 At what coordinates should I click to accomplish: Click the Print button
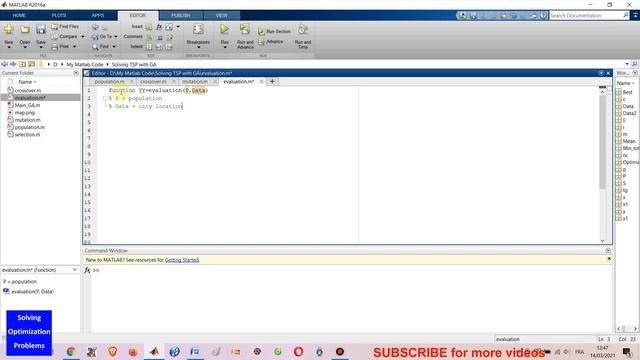click(x=61, y=47)
